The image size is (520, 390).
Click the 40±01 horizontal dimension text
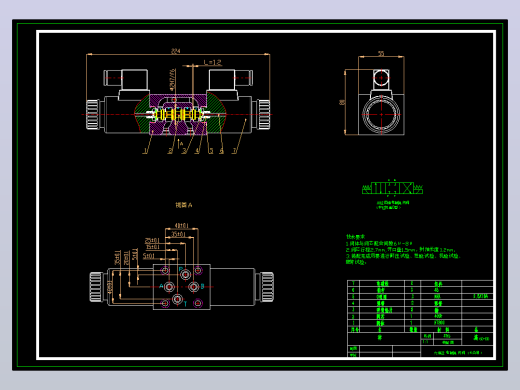182,226
